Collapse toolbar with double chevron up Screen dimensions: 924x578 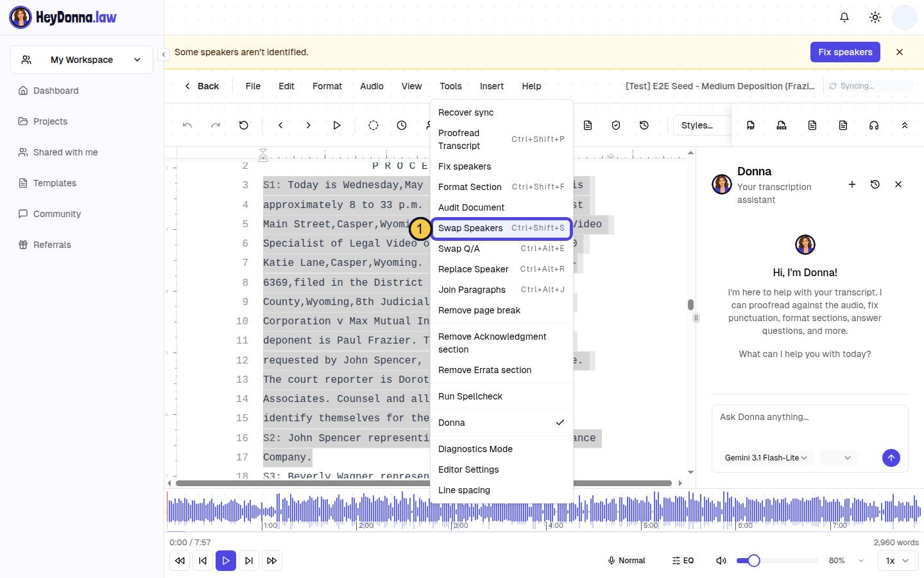(x=905, y=125)
